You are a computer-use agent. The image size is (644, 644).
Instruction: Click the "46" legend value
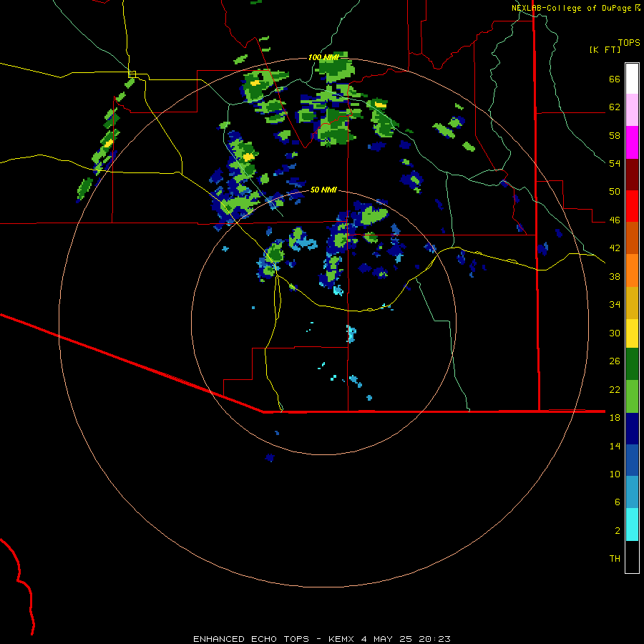[x=615, y=220]
